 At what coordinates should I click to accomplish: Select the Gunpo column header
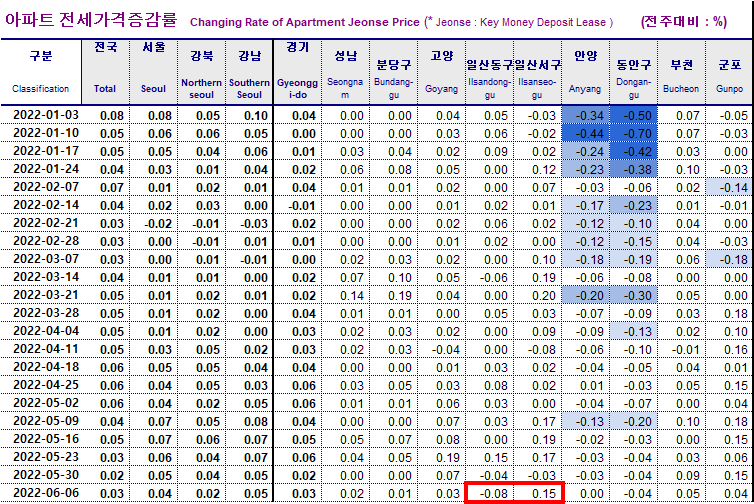pos(729,72)
